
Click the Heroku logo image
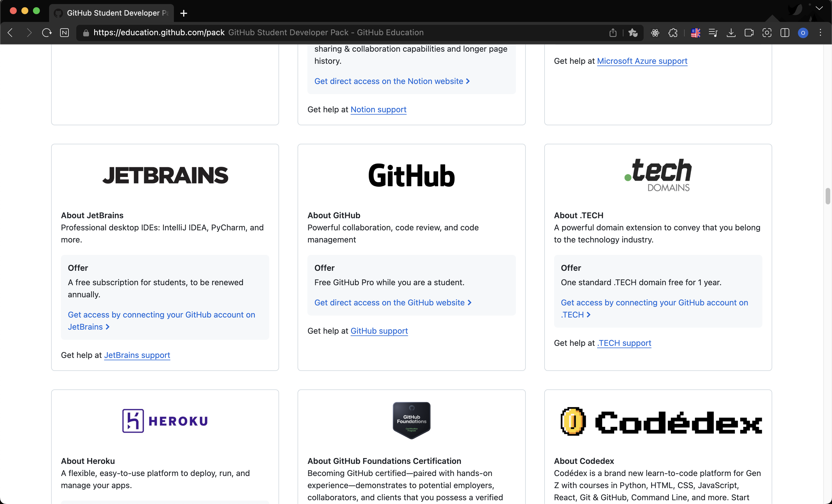[x=165, y=421]
